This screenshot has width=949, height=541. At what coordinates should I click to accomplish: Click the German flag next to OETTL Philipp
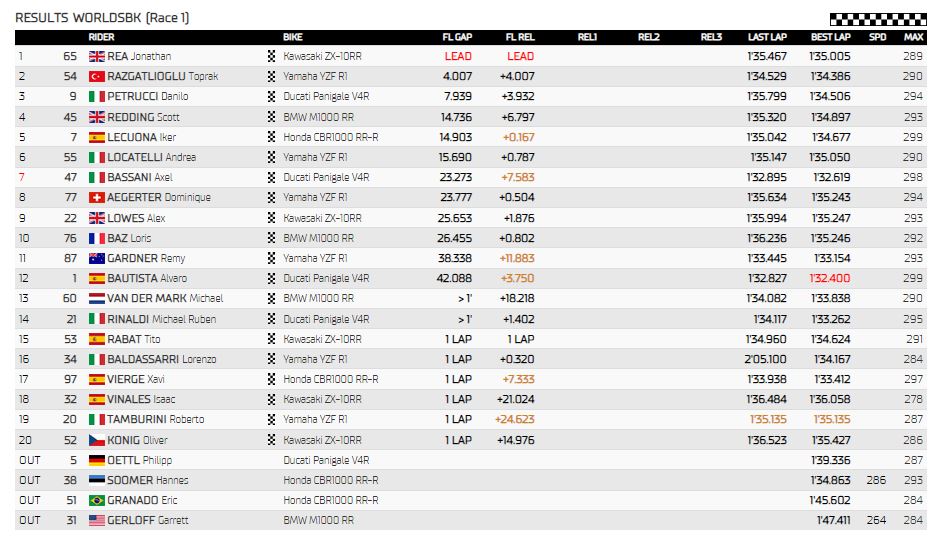pyautogui.click(x=97, y=461)
